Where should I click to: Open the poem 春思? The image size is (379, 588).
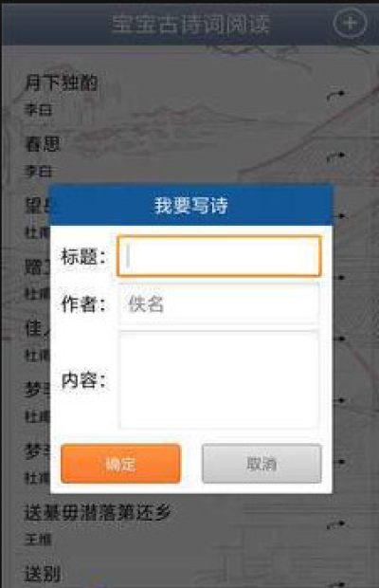tap(43, 144)
